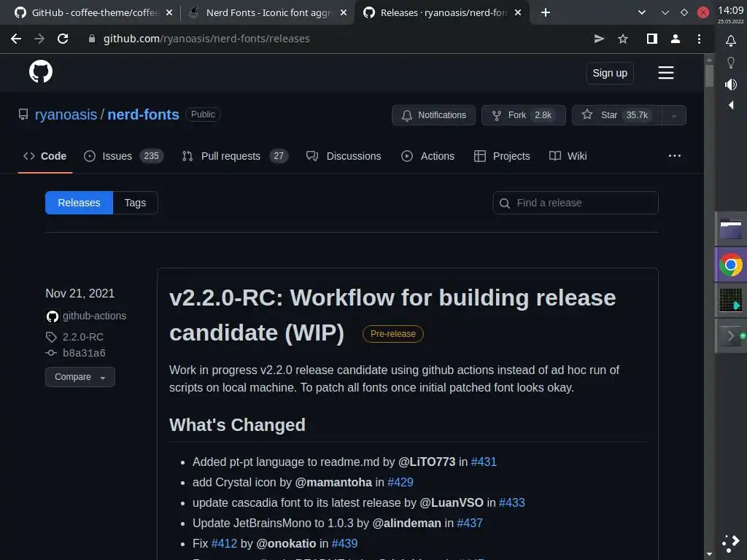Click the send/share icon in address bar
This screenshot has height=560, width=747.
(600, 39)
